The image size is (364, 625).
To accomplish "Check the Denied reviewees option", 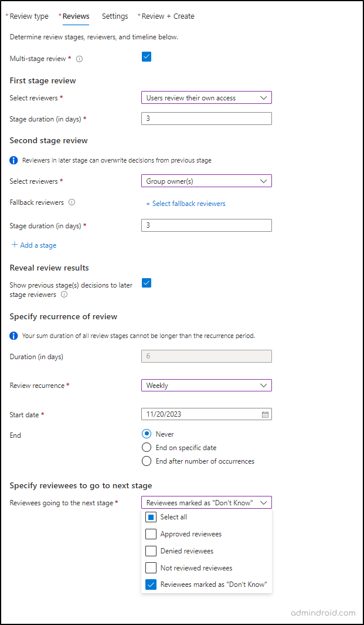I will coord(151,551).
